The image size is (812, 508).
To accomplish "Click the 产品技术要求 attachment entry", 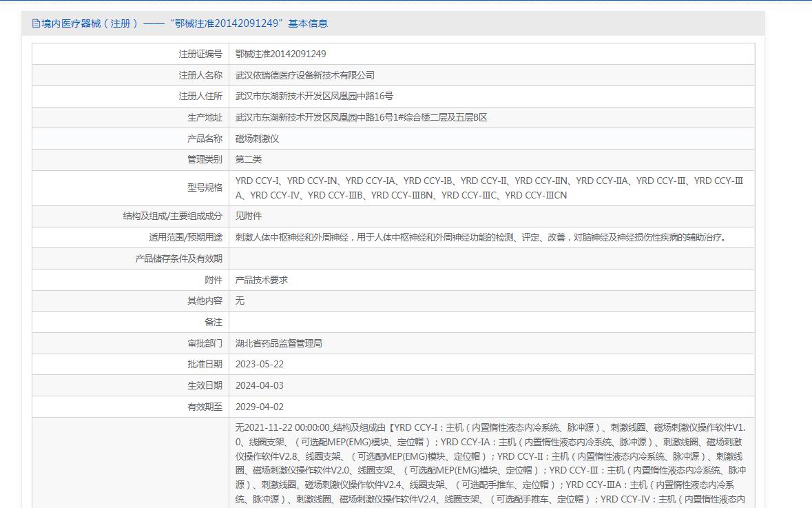I will coord(262,280).
